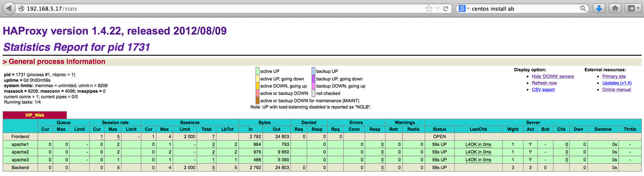644x176 pixels.
Task: Open the Downloads arrow button
Action: [599, 8]
